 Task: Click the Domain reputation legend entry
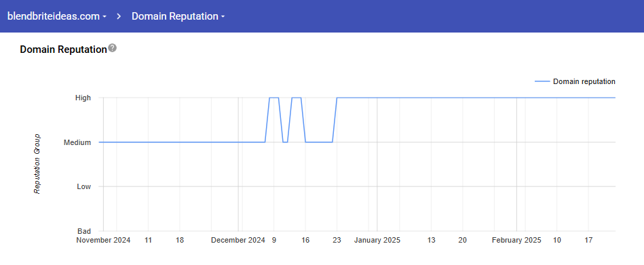point(575,81)
